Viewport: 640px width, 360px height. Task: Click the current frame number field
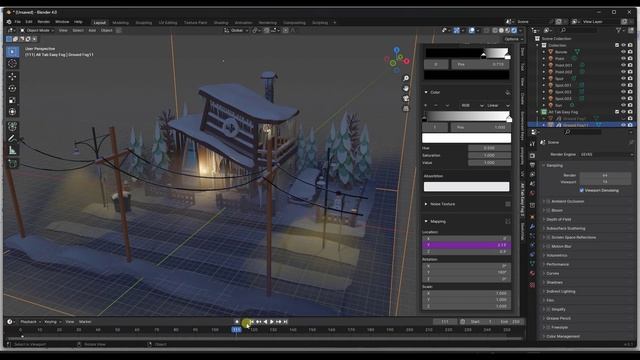coord(445,322)
